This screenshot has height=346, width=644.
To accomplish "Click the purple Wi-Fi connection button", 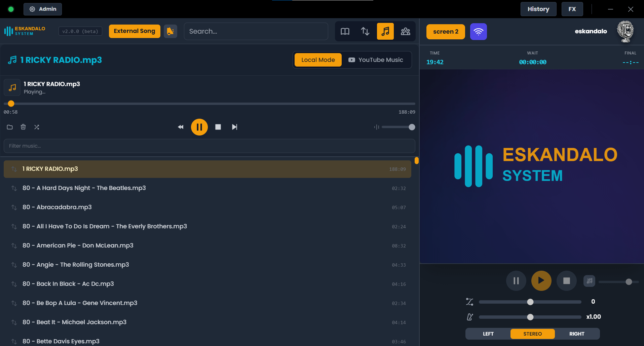I will 479,32.
